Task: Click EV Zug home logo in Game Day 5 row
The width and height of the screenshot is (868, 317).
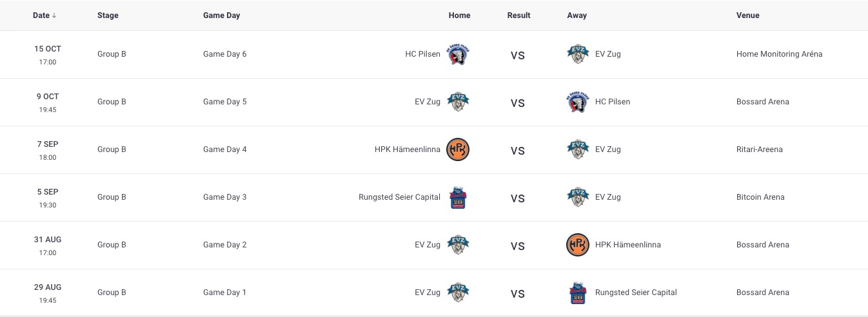Action: [x=458, y=102]
